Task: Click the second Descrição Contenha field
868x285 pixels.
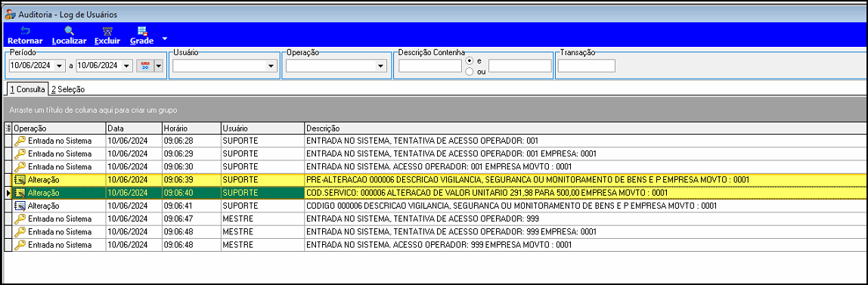Action: tap(519, 66)
